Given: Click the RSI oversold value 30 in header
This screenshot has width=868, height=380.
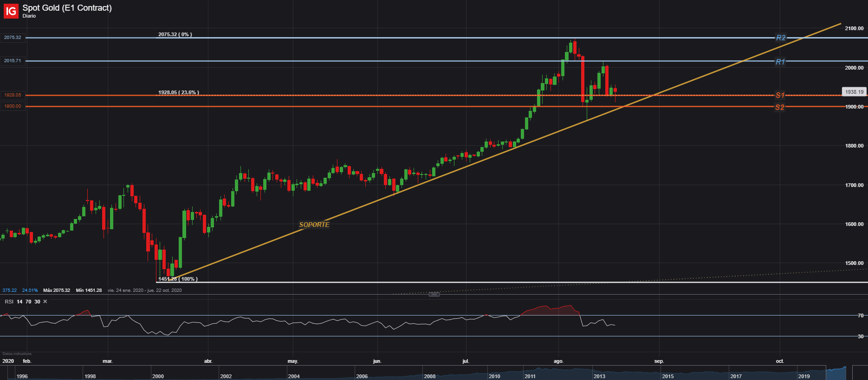Looking at the screenshot, I should 37,302.
